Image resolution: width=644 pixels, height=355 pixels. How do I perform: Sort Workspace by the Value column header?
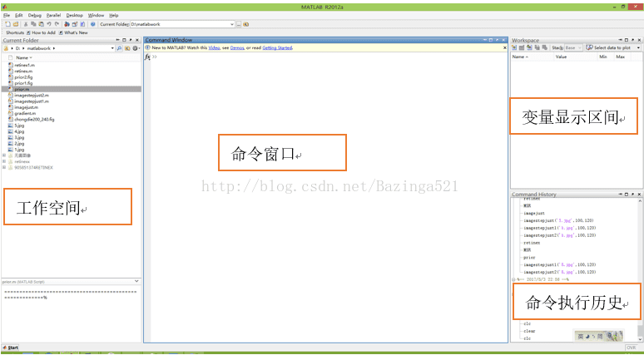point(561,57)
